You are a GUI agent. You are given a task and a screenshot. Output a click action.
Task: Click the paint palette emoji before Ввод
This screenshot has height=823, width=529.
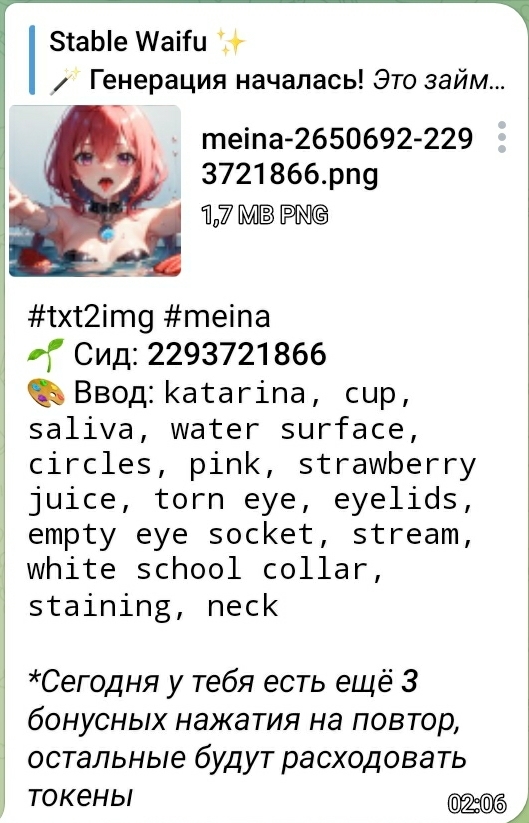pyautogui.click(x=46, y=393)
